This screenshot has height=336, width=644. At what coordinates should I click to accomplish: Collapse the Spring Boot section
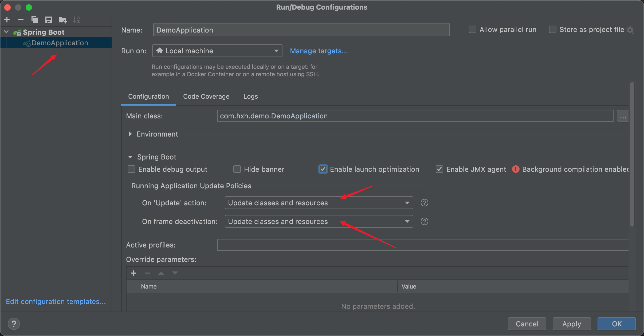[130, 157]
